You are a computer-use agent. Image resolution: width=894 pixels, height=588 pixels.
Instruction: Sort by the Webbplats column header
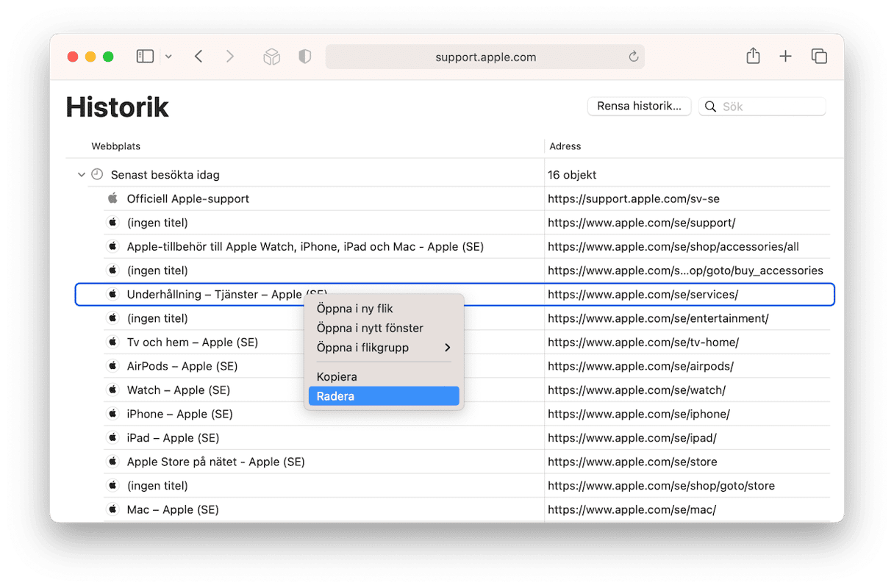pyautogui.click(x=116, y=146)
